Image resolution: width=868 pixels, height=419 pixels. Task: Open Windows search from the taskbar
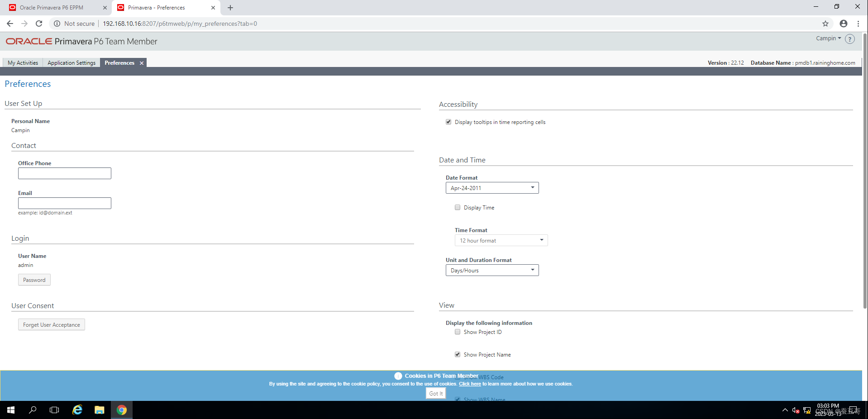32,409
